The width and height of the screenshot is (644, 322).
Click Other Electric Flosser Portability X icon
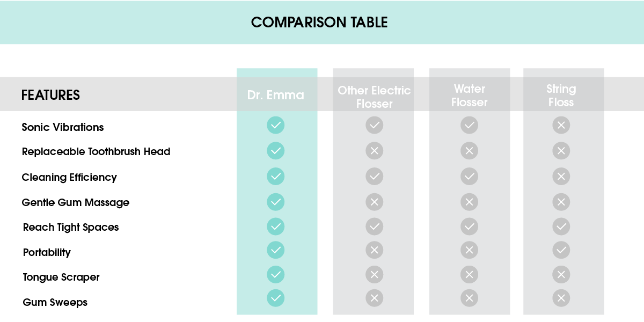[375, 250]
